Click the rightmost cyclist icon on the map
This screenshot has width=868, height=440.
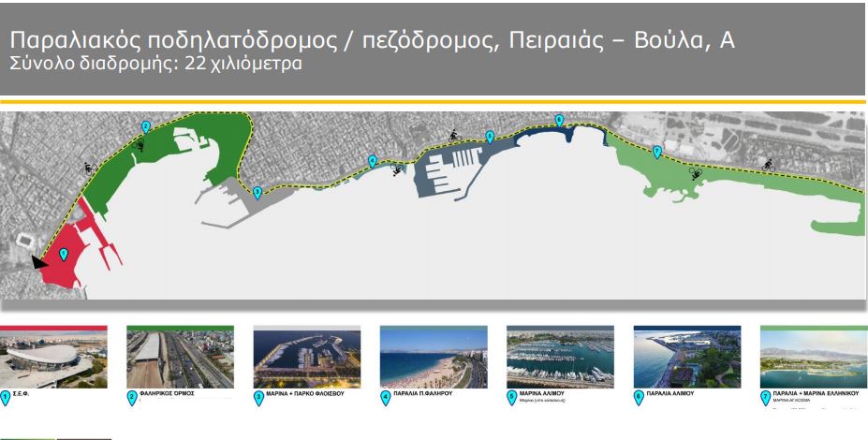[x=768, y=166]
